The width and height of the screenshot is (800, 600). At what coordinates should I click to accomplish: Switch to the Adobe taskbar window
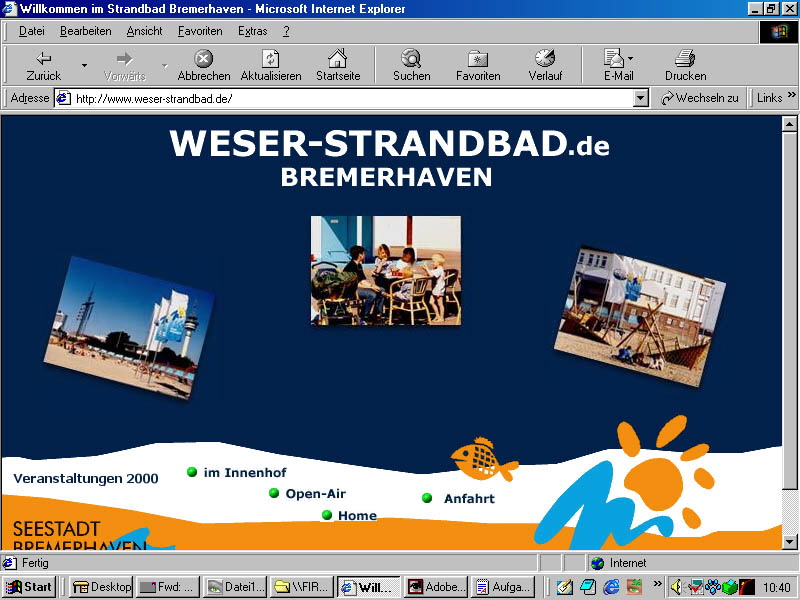(x=436, y=587)
